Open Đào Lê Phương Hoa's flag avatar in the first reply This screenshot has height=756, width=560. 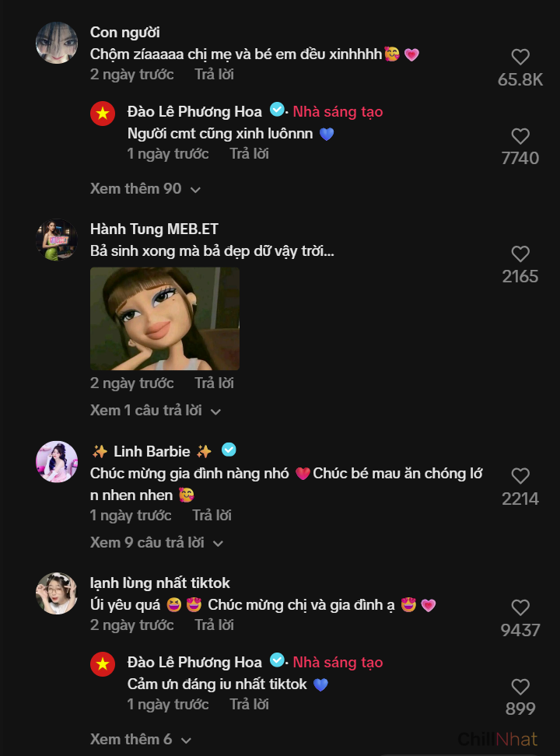click(x=102, y=114)
